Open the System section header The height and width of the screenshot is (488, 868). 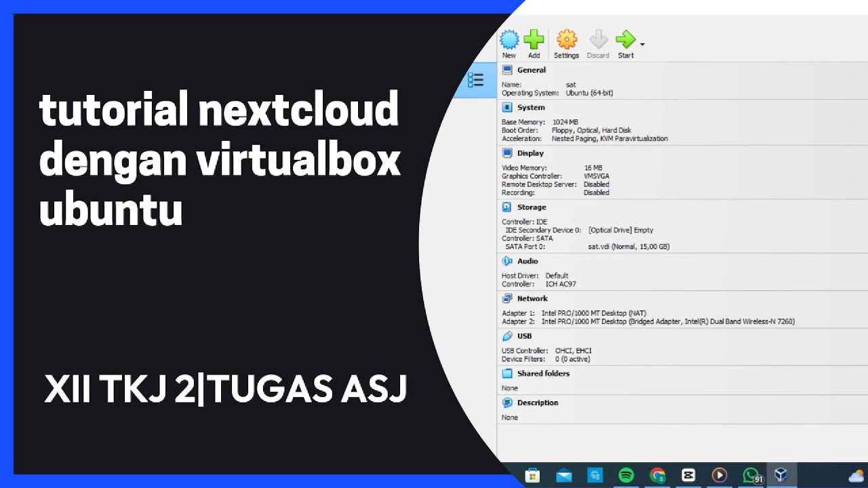point(531,107)
